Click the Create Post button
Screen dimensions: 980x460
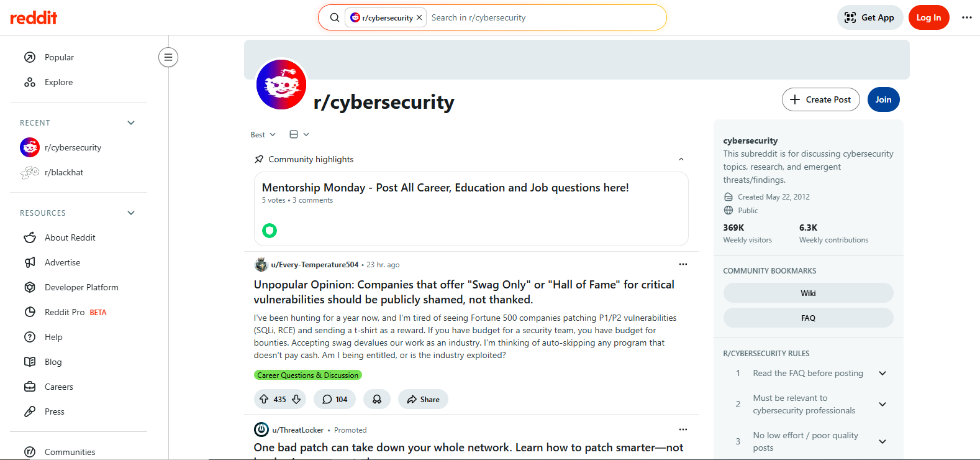pyautogui.click(x=820, y=99)
